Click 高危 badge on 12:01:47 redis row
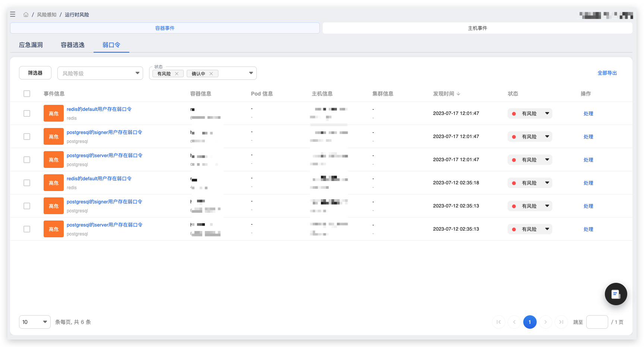644x347 pixels. 54,113
